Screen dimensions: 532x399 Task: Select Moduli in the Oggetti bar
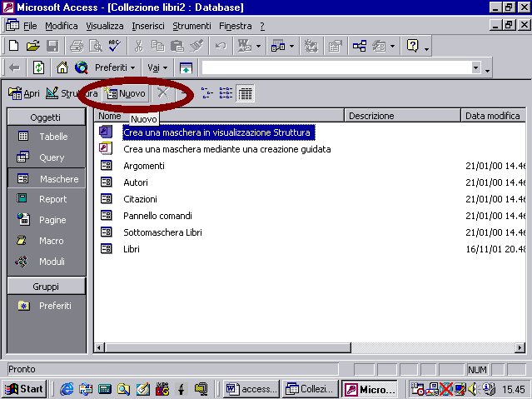(x=47, y=262)
